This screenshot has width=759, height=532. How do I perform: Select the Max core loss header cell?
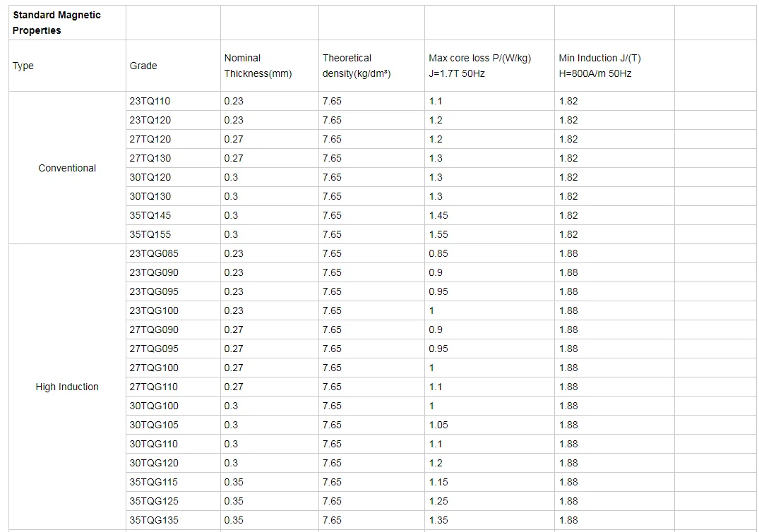(x=480, y=66)
